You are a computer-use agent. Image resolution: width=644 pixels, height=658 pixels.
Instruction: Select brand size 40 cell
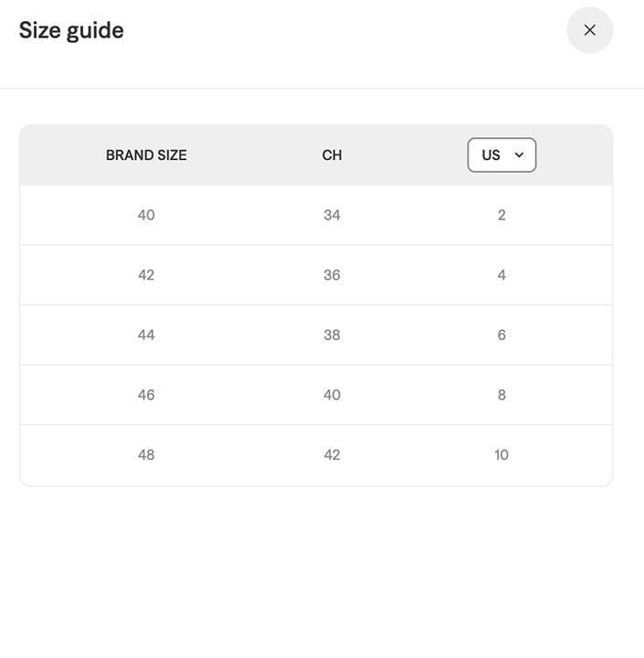click(146, 216)
